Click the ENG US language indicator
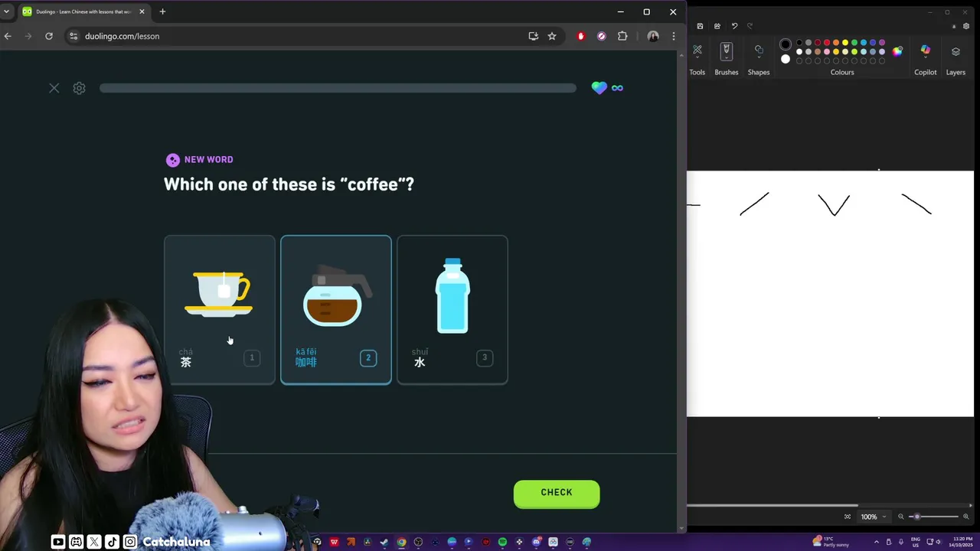Image resolution: width=980 pixels, height=551 pixels. point(916,542)
